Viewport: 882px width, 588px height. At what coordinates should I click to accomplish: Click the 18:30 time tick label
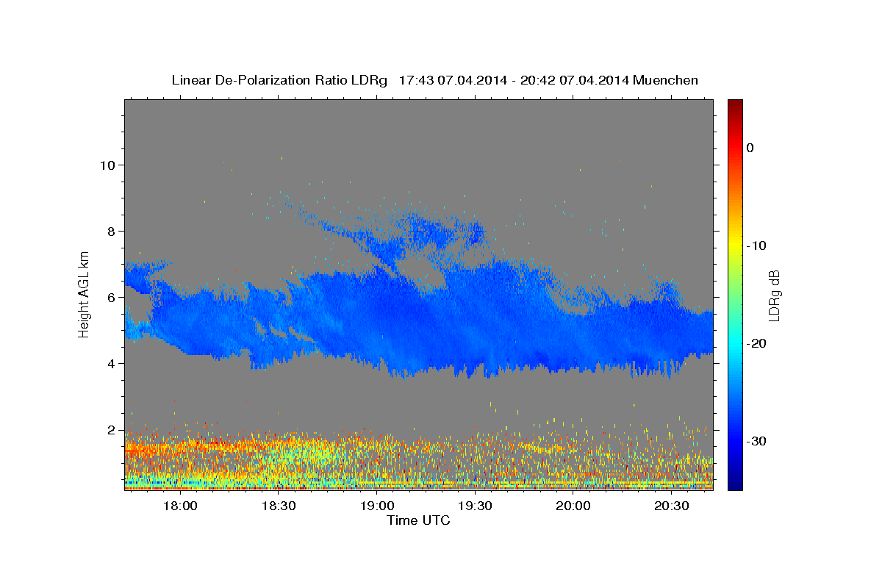(278, 507)
